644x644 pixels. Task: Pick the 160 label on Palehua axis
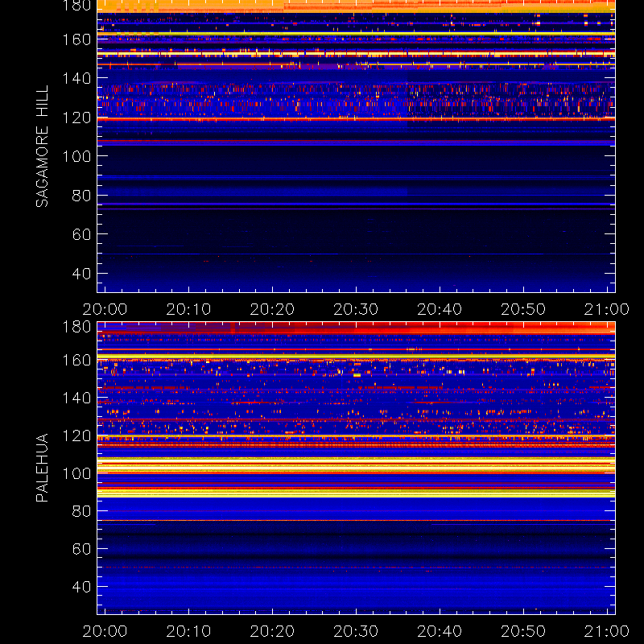click(x=76, y=360)
